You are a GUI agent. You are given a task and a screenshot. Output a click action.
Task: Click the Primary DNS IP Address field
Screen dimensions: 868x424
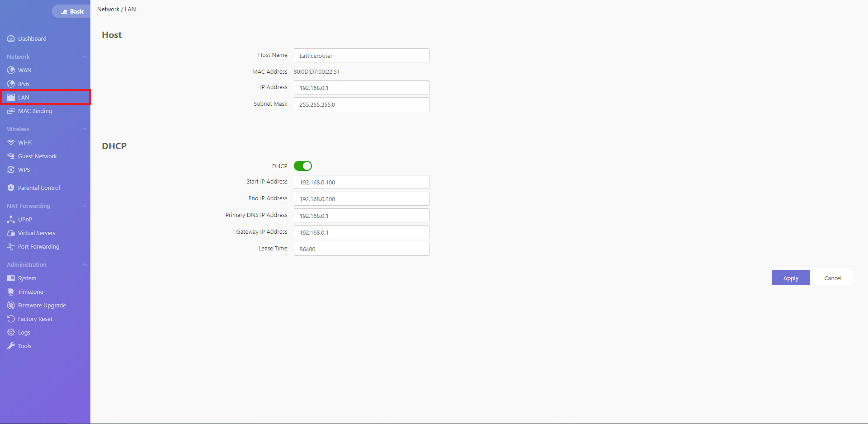click(x=362, y=216)
